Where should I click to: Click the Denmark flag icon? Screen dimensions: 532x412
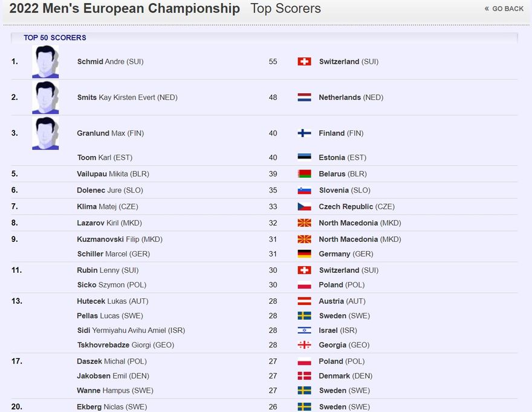[x=304, y=376]
